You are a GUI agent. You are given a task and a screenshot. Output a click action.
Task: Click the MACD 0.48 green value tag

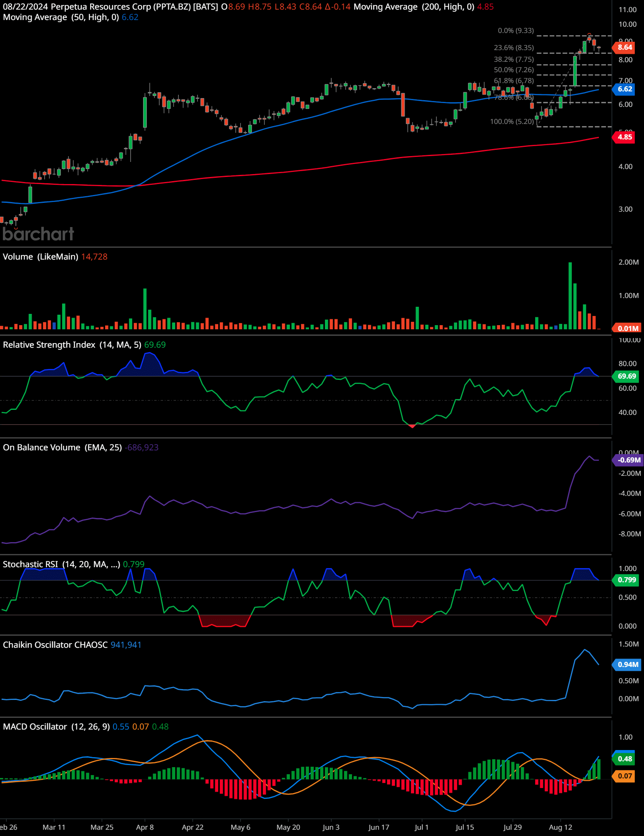pyautogui.click(x=624, y=759)
